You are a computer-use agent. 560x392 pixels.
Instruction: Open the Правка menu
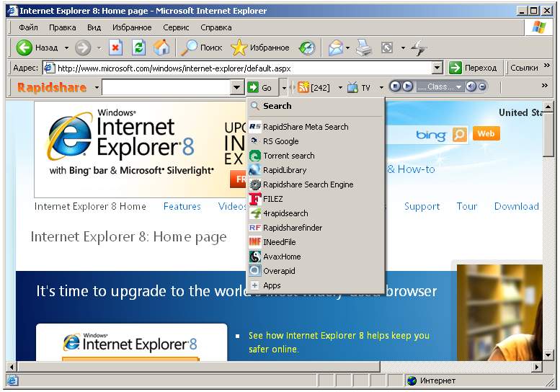point(62,27)
